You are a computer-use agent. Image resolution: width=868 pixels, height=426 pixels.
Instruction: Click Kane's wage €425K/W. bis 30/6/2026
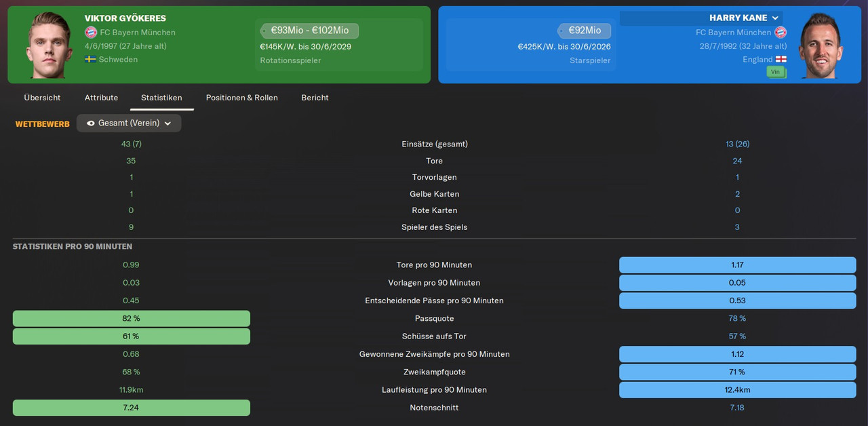pyautogui.click(x=564, y=47)
